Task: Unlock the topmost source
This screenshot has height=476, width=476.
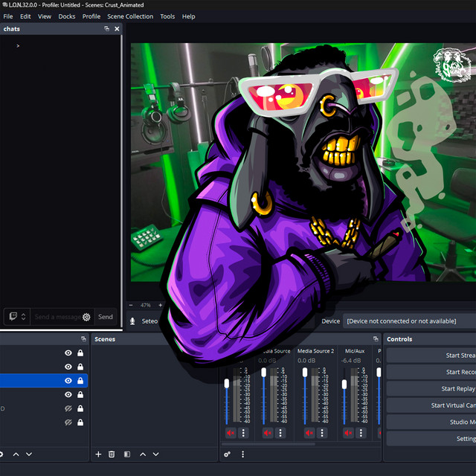Action: pyautogui.click(x=80, y=353)
